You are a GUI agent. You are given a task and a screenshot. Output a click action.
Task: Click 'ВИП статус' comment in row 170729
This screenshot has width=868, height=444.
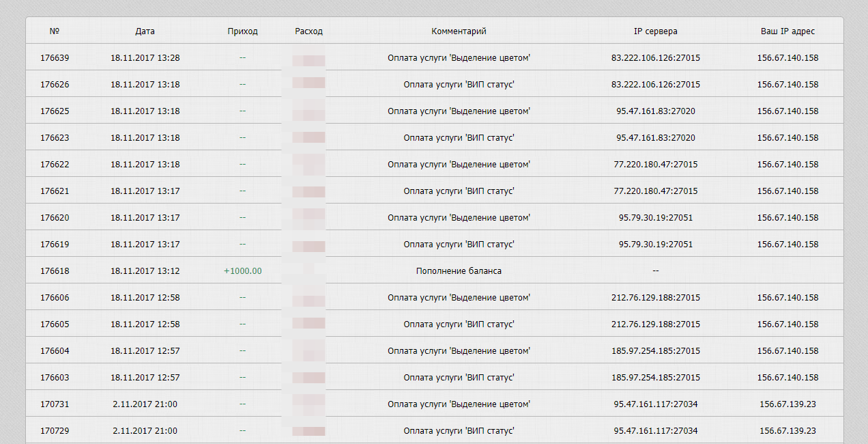(459, 431)
